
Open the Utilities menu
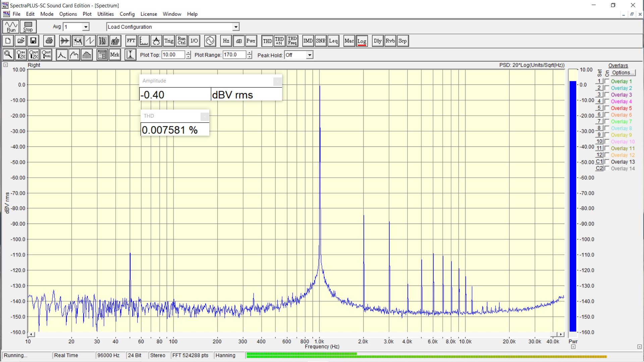tap(105, 14)
